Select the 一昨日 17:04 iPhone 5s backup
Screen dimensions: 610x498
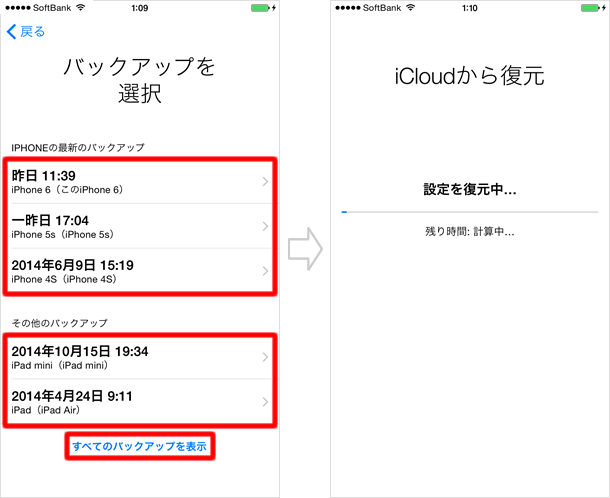140,226
